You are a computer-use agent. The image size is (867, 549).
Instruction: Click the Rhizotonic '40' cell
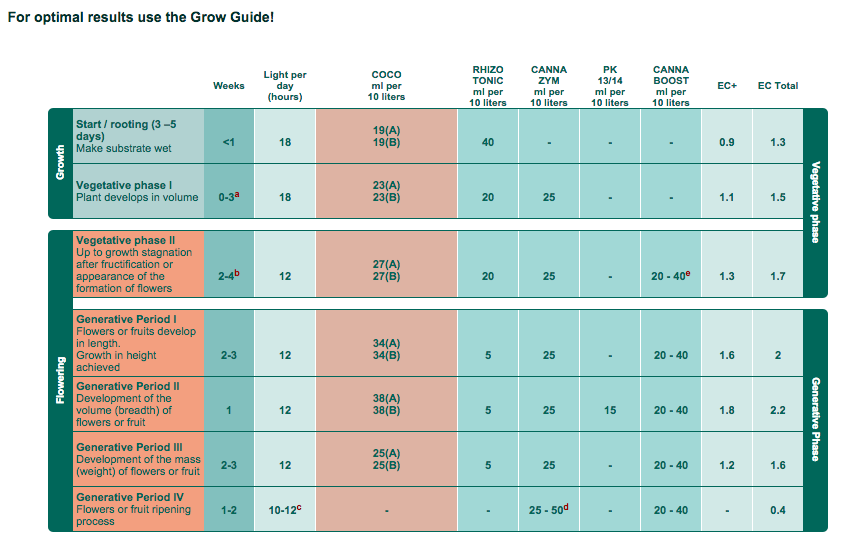click(x=488, y=136)
